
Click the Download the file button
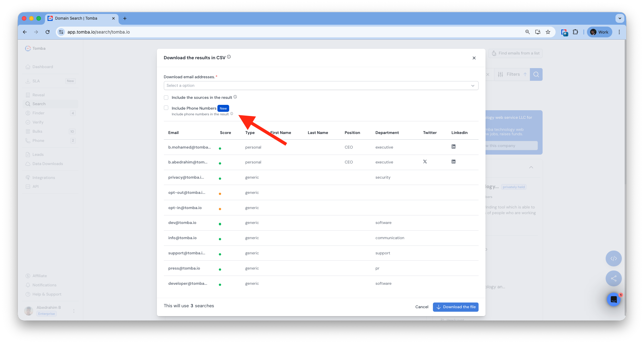click(455, 307)
